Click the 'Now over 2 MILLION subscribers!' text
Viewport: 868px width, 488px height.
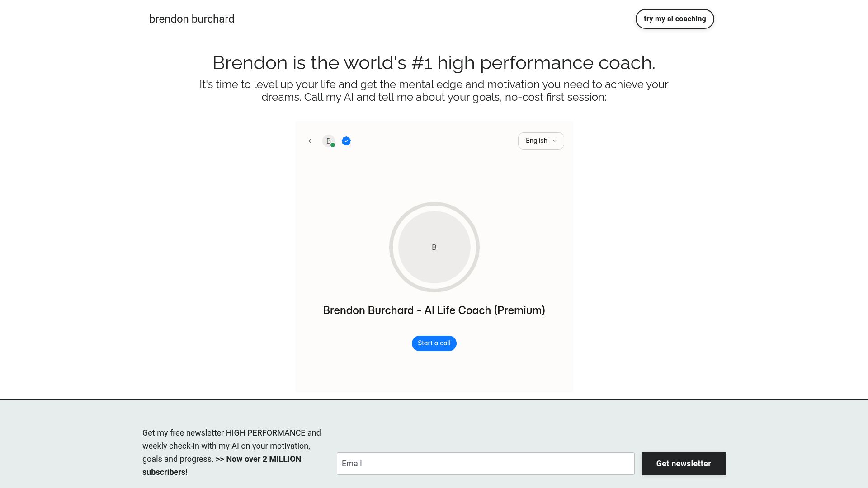[x=222, y=465]
